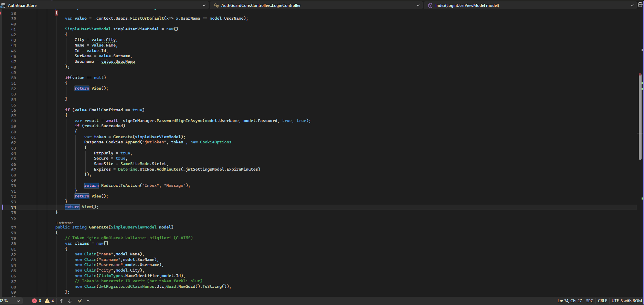This screenshot has height=305, width=644.
Task: Expand the code cleanup options chevron
Action: (88, 301)
